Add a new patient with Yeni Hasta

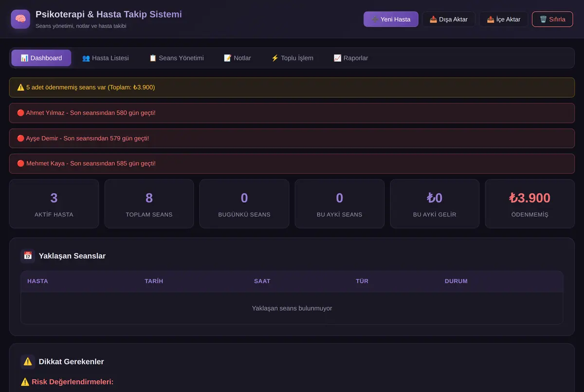[x=391, y=19]
